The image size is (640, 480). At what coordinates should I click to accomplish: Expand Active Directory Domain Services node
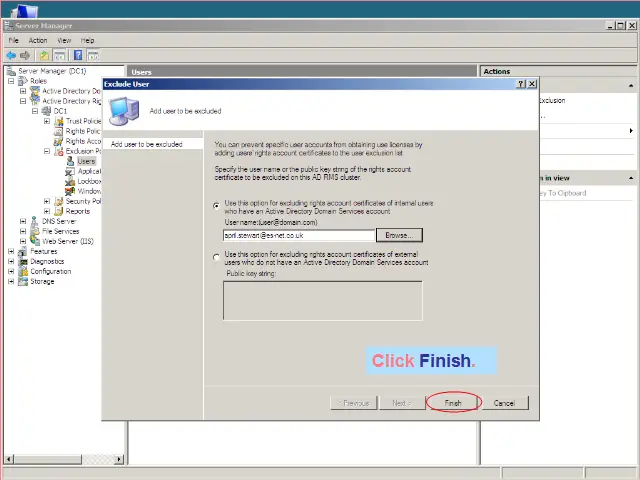[23, 91]
